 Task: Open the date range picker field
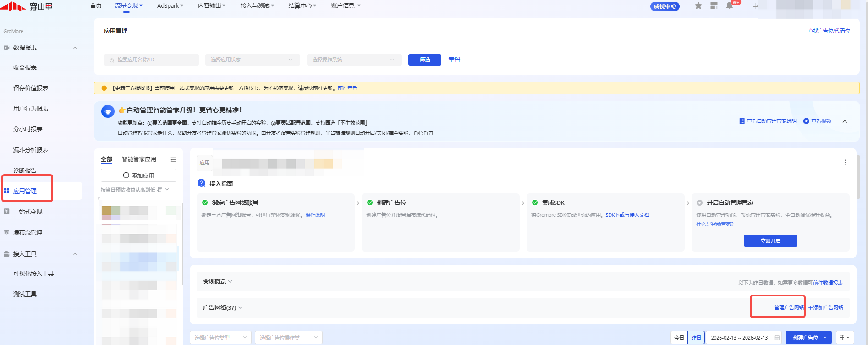(x=743, y=338)
